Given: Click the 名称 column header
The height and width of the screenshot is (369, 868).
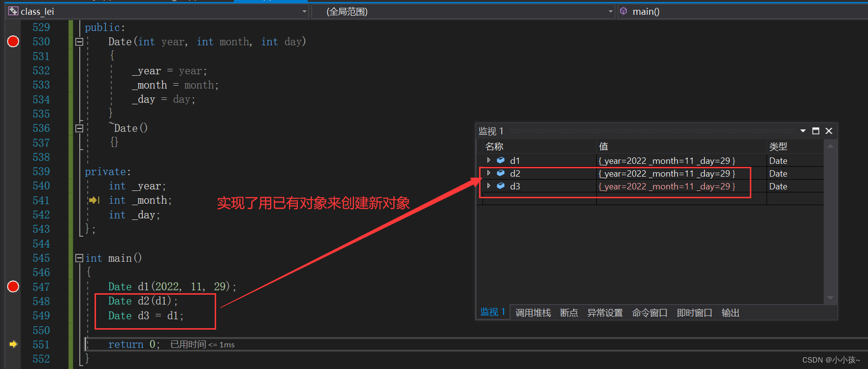Looking at the screenshot, I should click(x=494, y=146).
